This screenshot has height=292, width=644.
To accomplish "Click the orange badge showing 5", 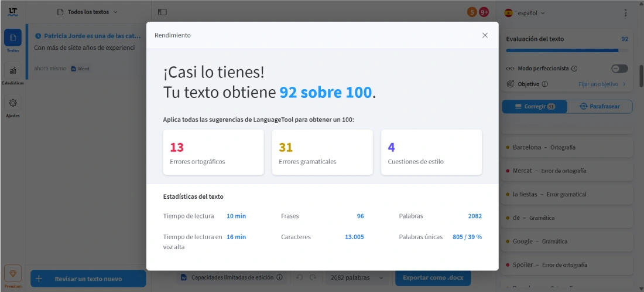I will coord(472,12).
